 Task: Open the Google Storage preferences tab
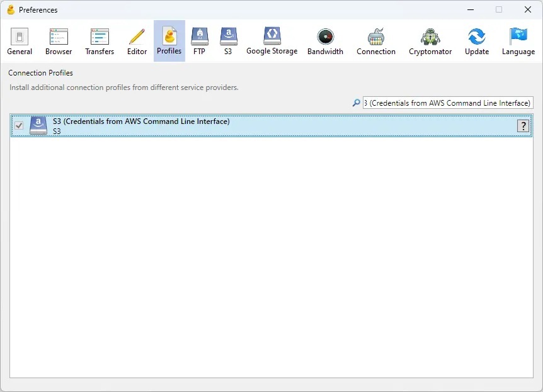[272, 41]
